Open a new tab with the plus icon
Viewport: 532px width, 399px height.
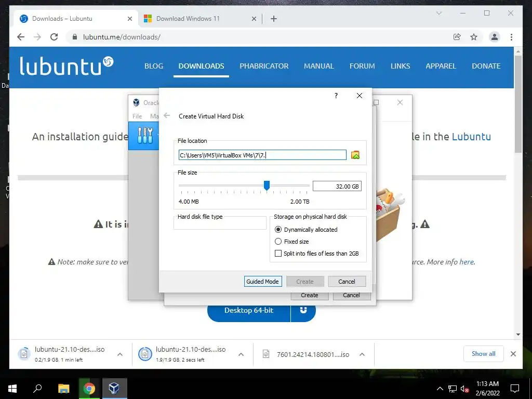coord(274,19)
